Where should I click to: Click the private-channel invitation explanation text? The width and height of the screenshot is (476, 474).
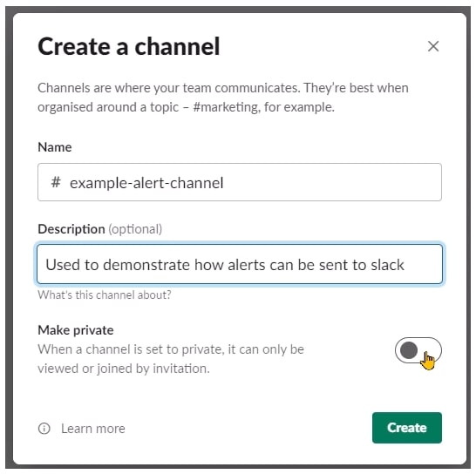coord(171,359)
